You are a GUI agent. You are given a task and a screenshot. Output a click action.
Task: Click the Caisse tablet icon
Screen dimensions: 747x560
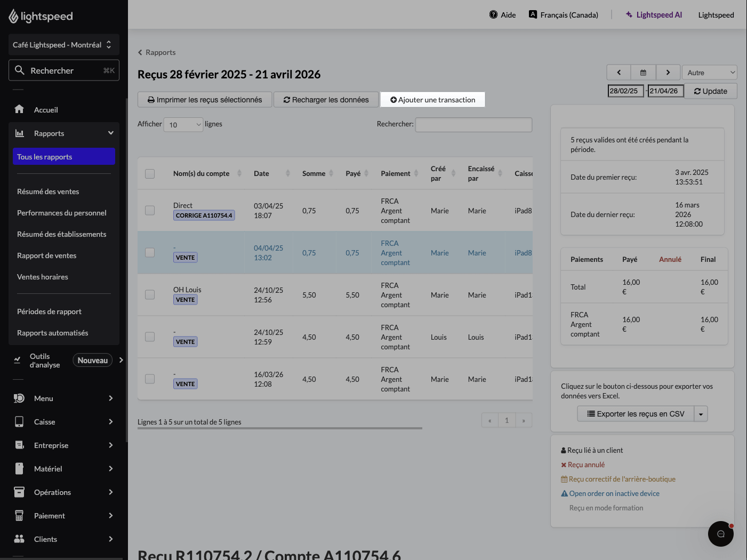tap(19, 422)
